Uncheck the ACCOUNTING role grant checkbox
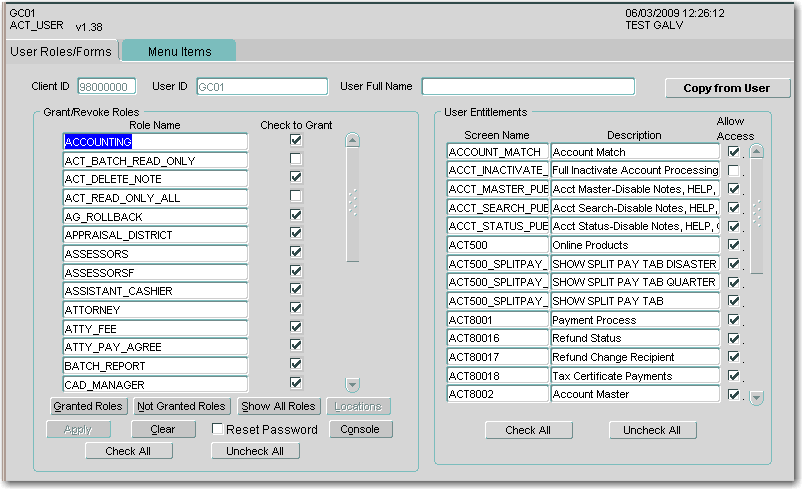 click(x=296, y=140)
